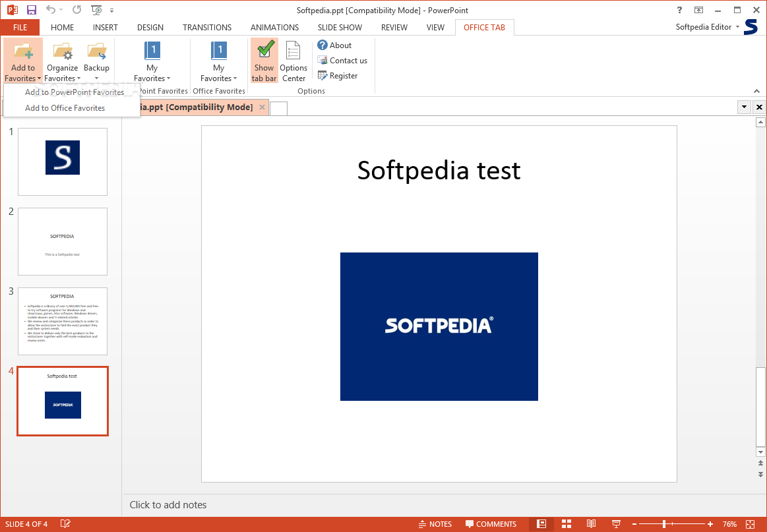Click About in the Options group
Image resolution: width=767 pixels, height=532 pixels.
pos(334,45)
